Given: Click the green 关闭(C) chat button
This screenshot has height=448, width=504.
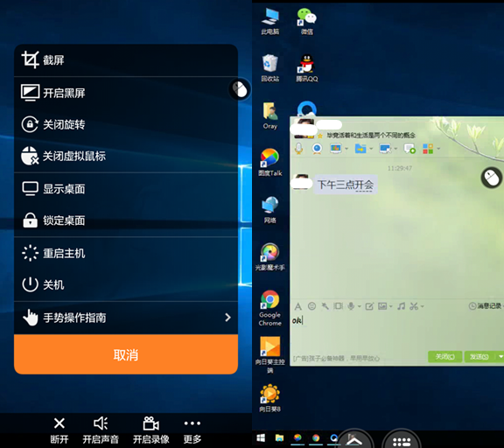Looking at the screenshot, I should pos(444,356).
